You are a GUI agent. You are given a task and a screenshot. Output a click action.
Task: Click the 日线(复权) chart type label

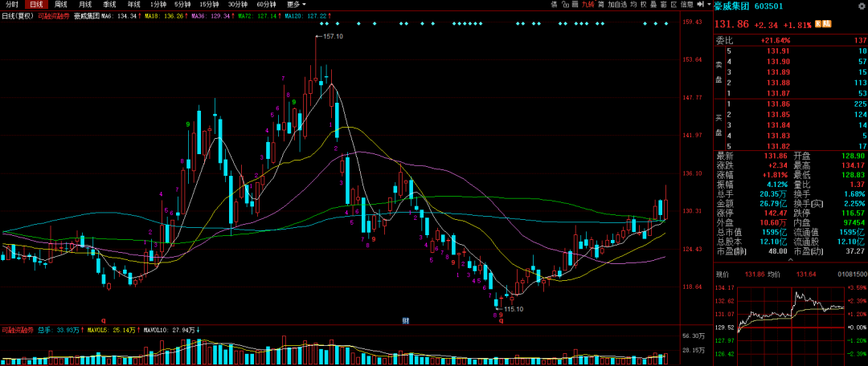18,15
